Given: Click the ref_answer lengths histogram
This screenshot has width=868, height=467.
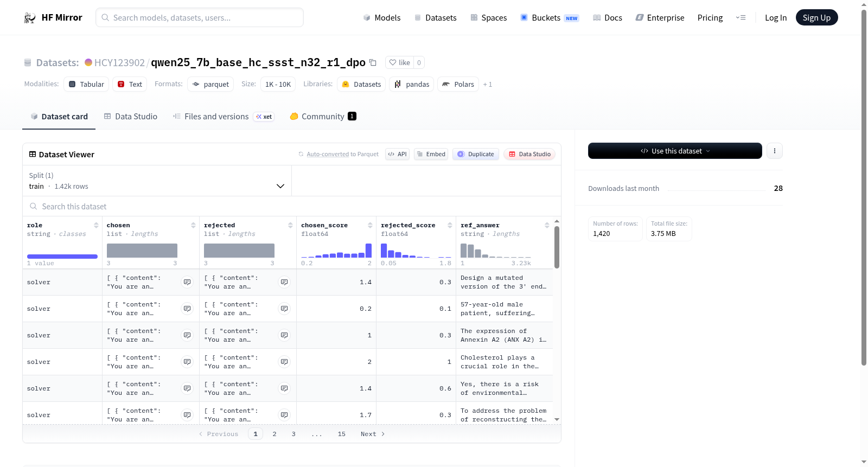Looking at the screenshot, I should coord(496,251).
